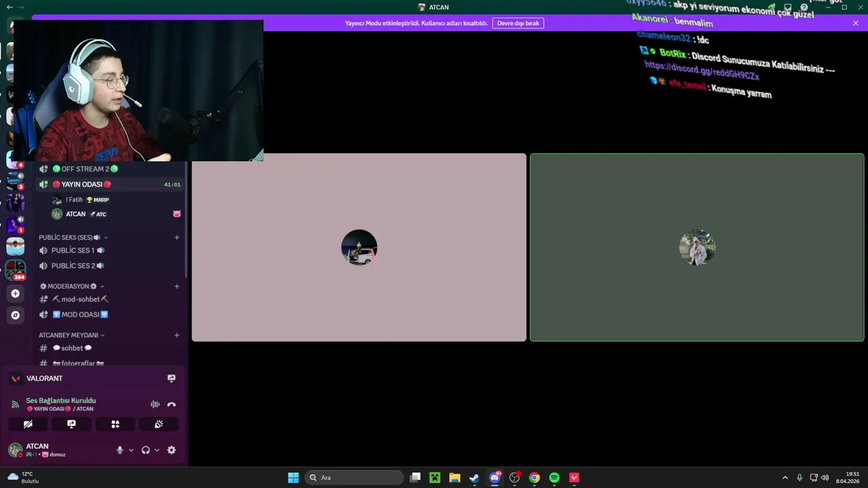Open User Settings gear
868x488 pixels.
tap(172, 450)
